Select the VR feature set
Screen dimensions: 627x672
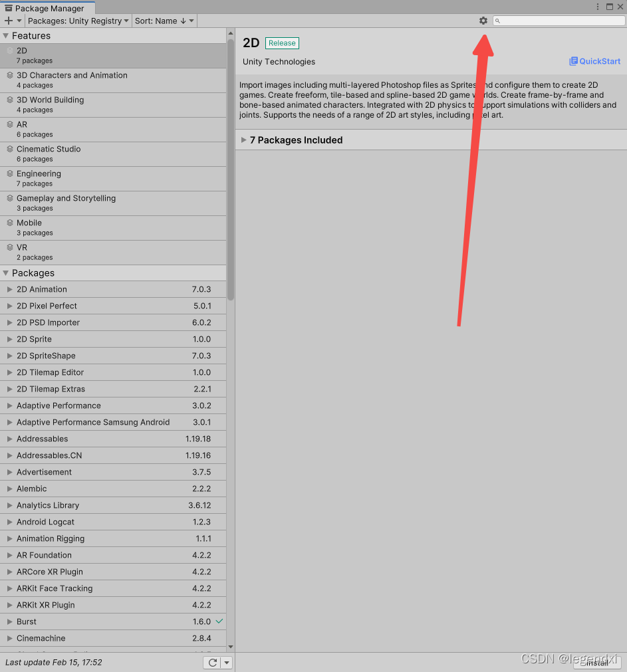point(113,253)
